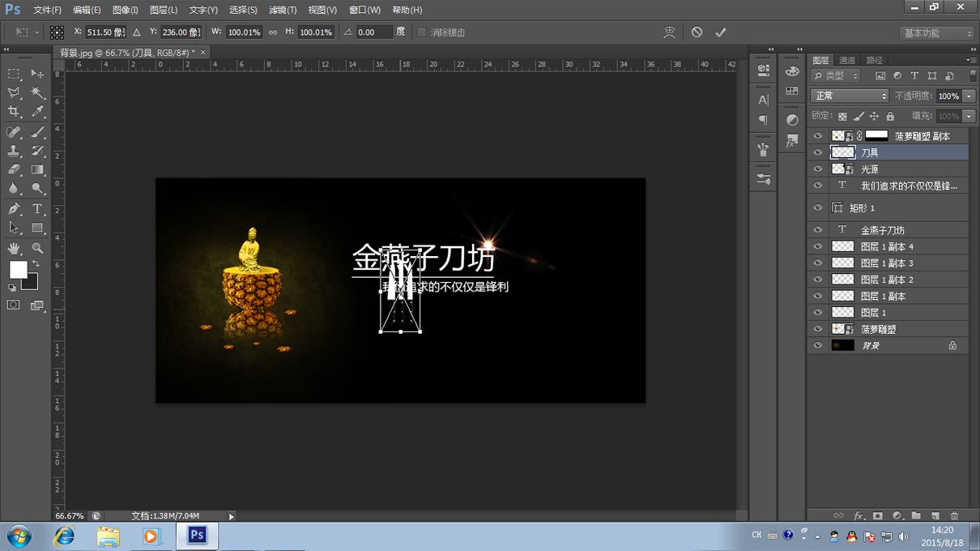Enable the anti-alias (消除锯齿) checkbox

pyautogui.click(x=421, y=32)
